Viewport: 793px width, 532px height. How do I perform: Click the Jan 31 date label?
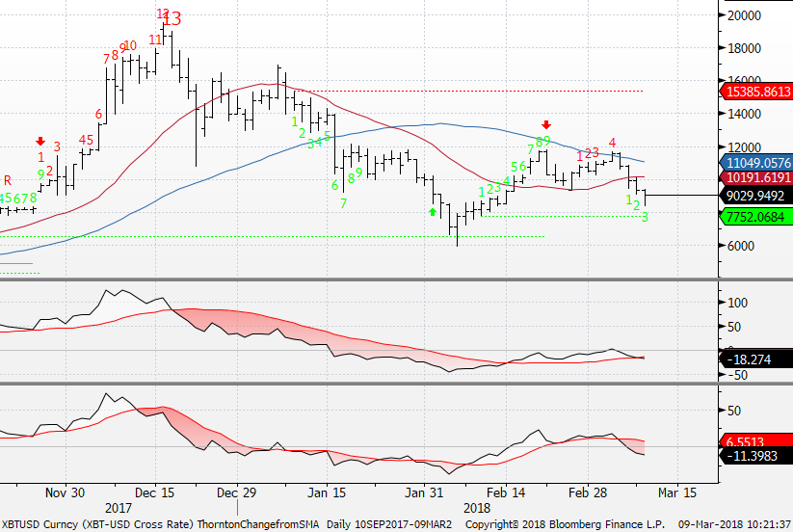424,492
